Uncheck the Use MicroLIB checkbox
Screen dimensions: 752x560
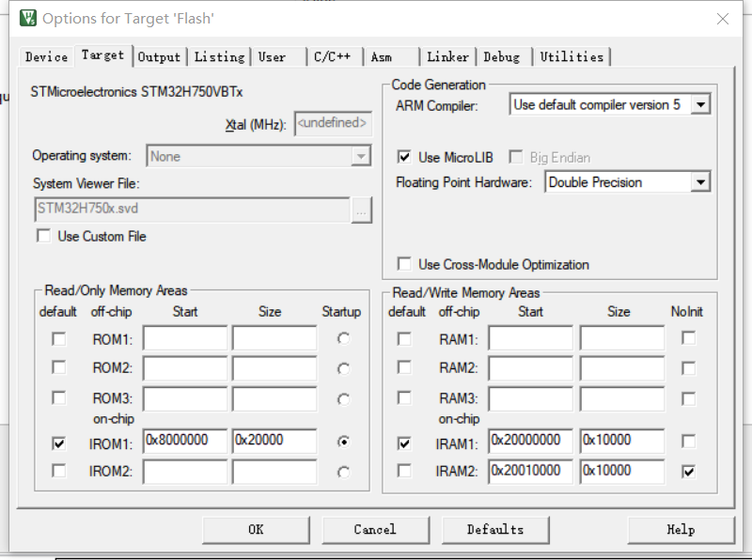tap(404, 157)
